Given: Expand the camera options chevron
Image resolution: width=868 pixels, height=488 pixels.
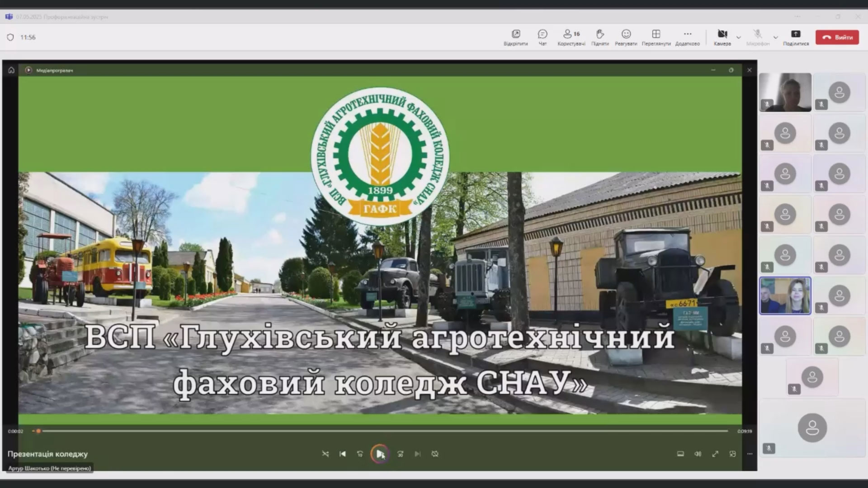Looking at the screenshot, I should coord(738,38).
